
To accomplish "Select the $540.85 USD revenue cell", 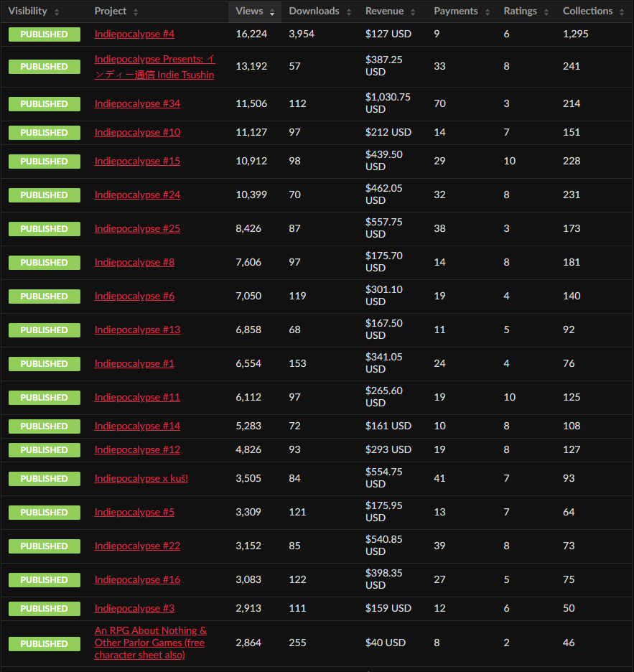I will (x=384, y=546).
